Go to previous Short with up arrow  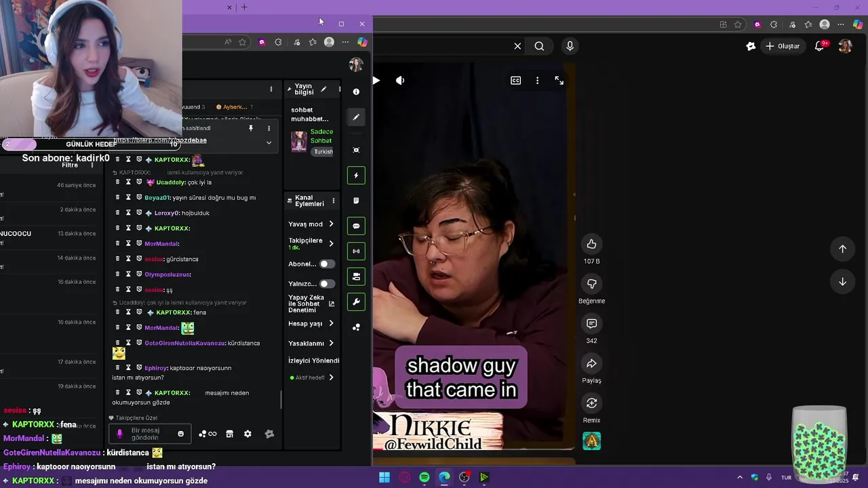842,249
